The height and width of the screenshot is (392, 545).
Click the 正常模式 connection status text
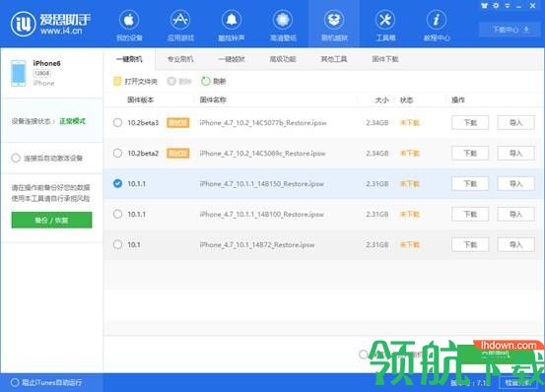pos(72,121)
